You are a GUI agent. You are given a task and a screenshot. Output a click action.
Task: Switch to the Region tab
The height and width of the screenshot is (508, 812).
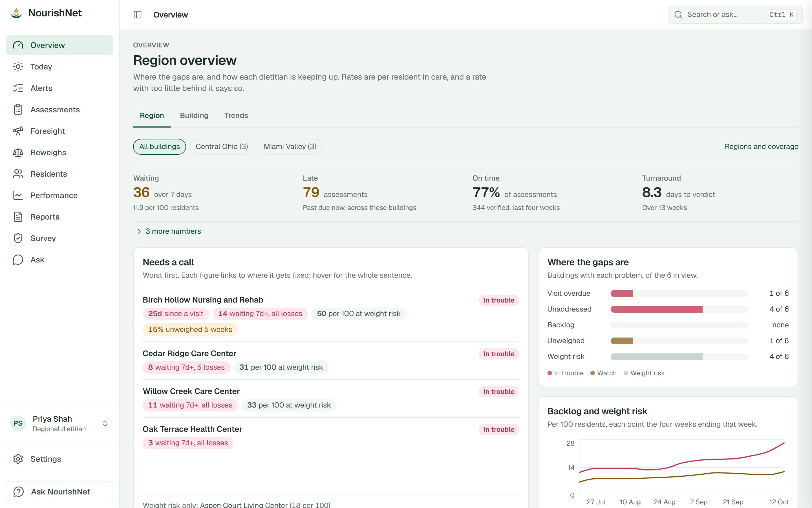[152, 116]
